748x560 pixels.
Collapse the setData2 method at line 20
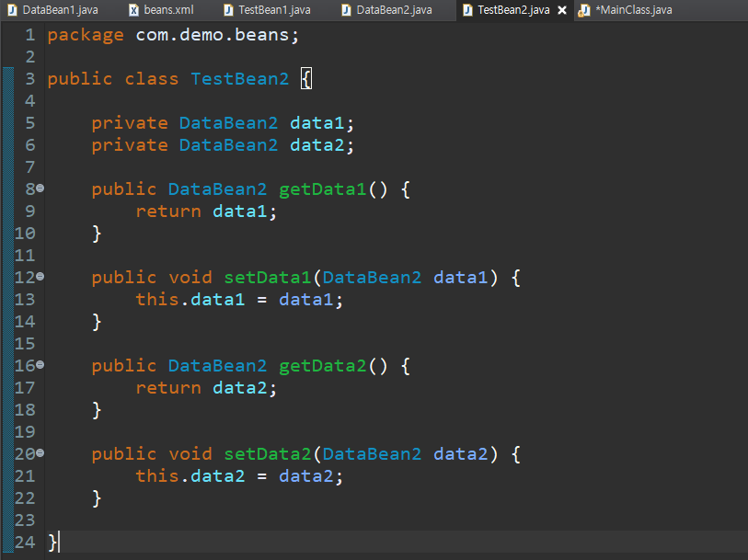[40, 452]
